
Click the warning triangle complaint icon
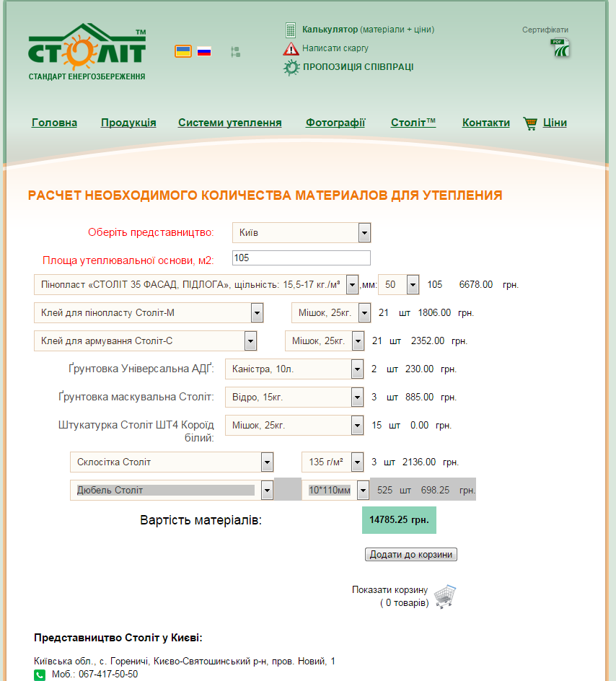(291, 48)
